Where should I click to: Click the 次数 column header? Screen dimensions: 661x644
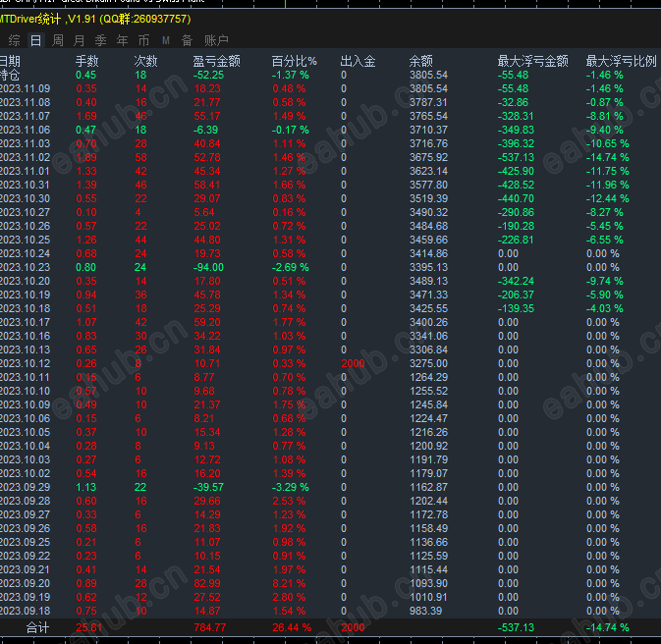(x=145, y=61)
